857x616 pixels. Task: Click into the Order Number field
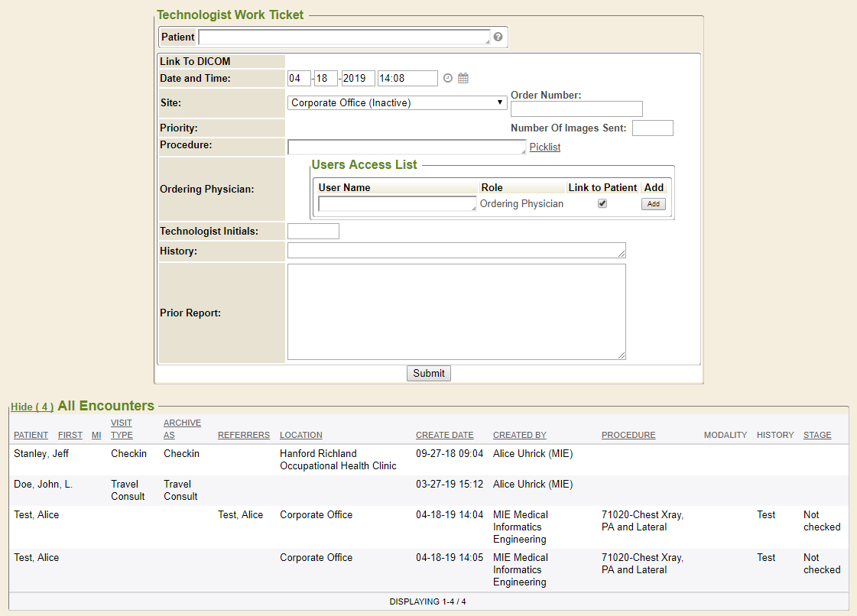tap(576, 109)
